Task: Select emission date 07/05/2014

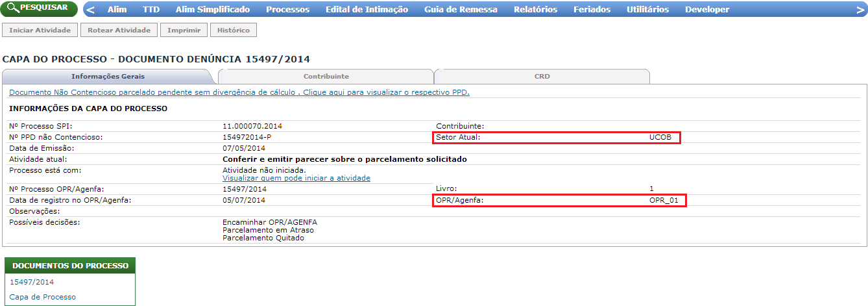Action: (244, 148)
